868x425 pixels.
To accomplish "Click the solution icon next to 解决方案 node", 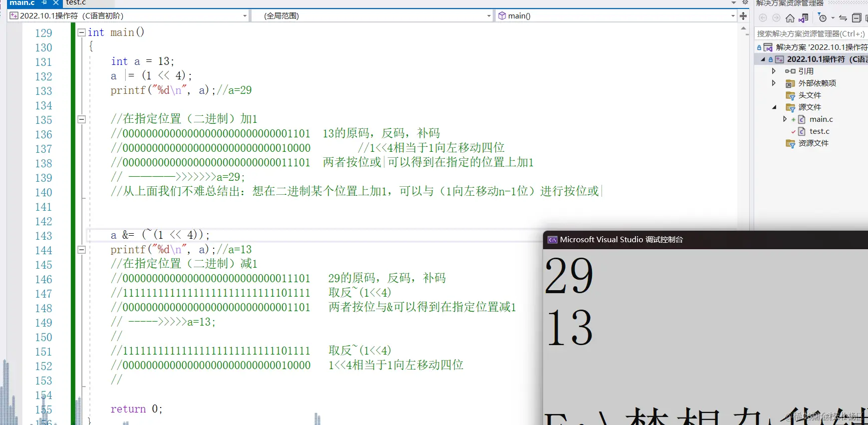I will click(x=768, y=47).
